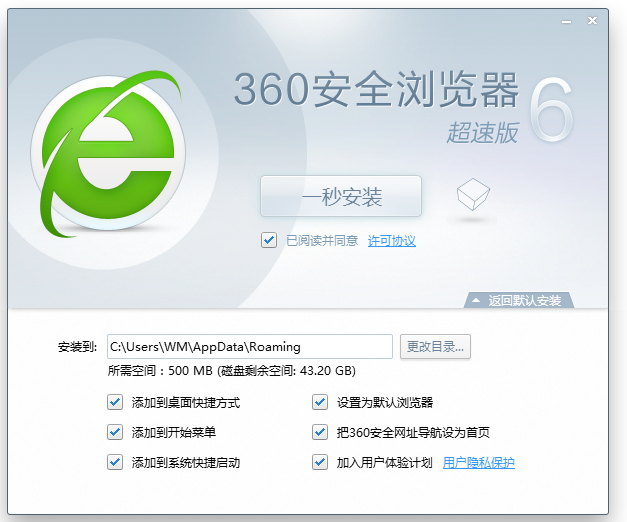Click the 360安全浏览器 title text
The width and height of the screenshot is (627, 522).
(376, 89)
